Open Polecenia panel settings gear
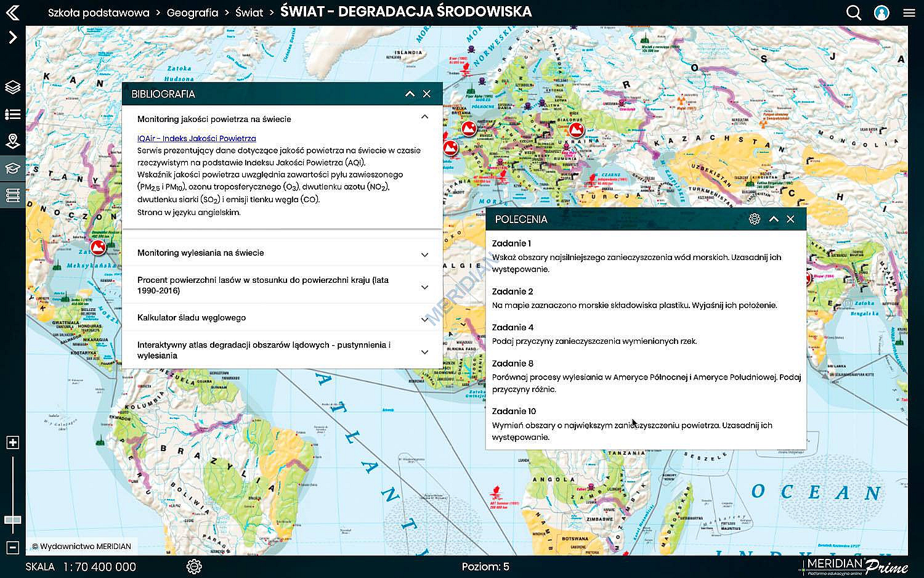This screenshot has height=578, width=924. coord(755,219)
